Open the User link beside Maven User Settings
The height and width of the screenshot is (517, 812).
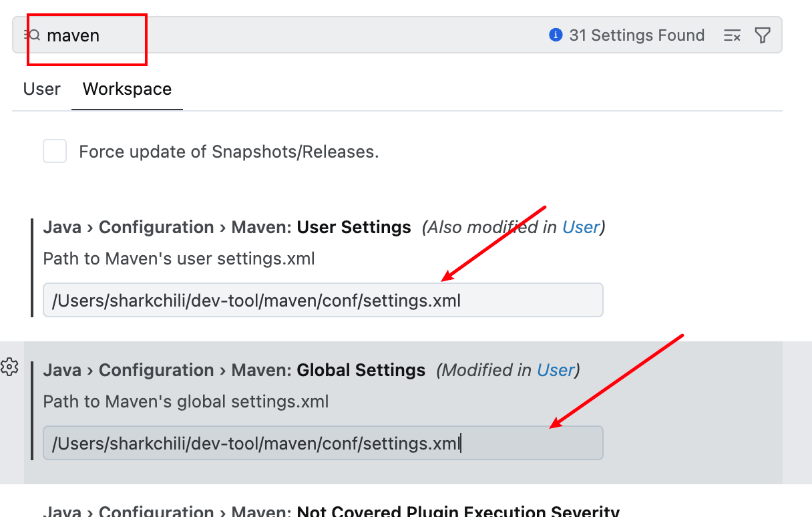coord(581,227)
